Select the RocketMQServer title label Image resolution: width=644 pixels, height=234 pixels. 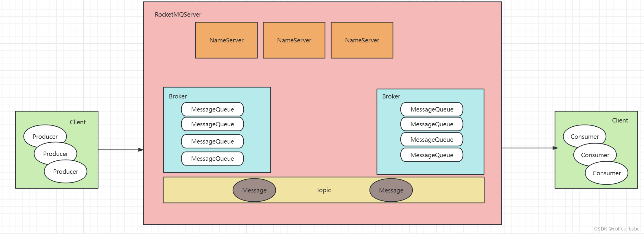click(x=178, y=15)
